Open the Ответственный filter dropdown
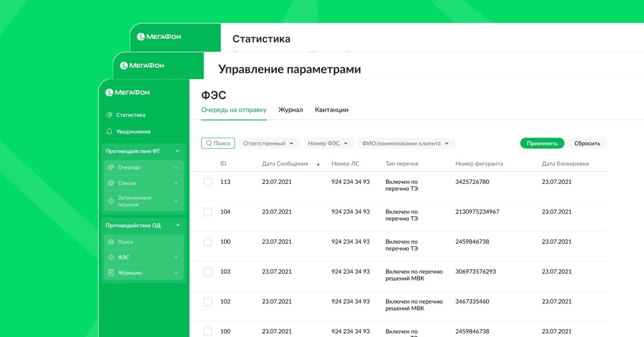Image resolution: width=644 pixels, height=337 pixels. 269,143
